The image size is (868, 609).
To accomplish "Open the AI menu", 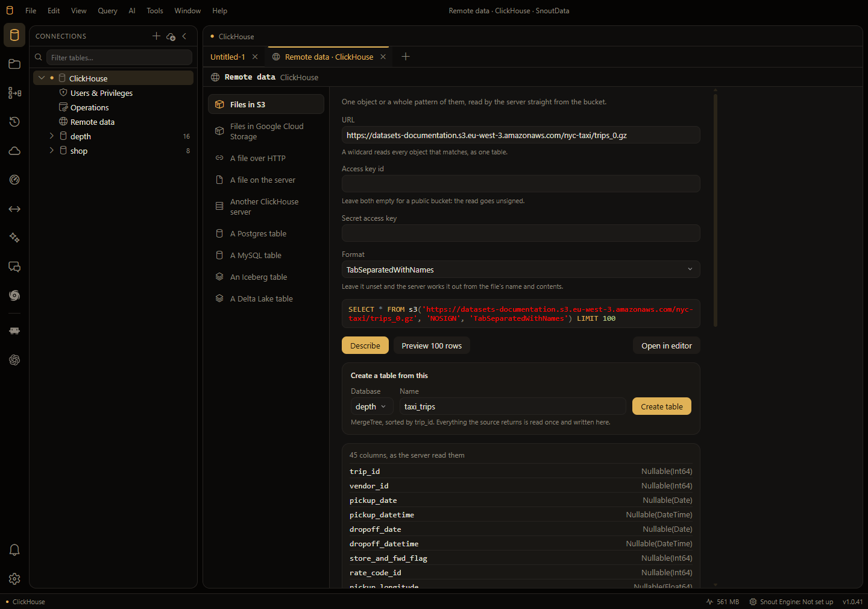I will click(x=132, y=11).
